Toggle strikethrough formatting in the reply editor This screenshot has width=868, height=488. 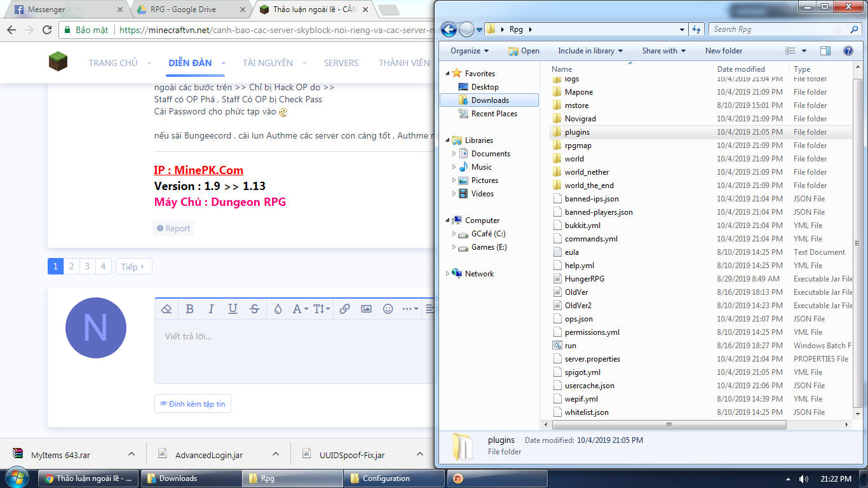tap(255, 309)
